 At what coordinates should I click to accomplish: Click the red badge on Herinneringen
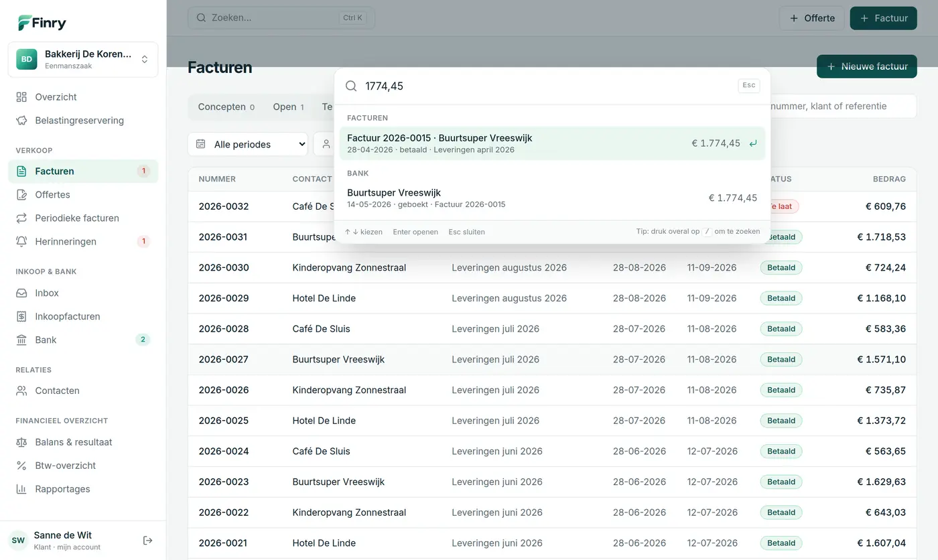pos(143,242)
